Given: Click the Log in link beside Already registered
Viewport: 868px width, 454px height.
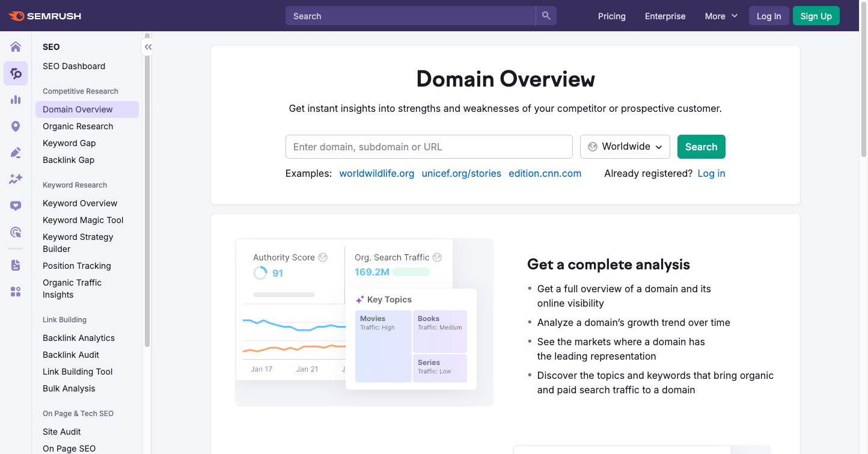Looking at the screenshot, I should 712,173.
